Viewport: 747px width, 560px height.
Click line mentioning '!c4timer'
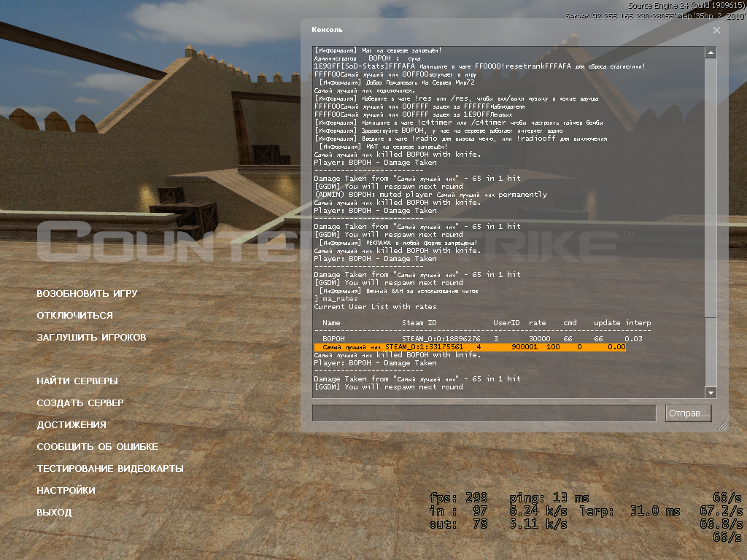point(458,122)
